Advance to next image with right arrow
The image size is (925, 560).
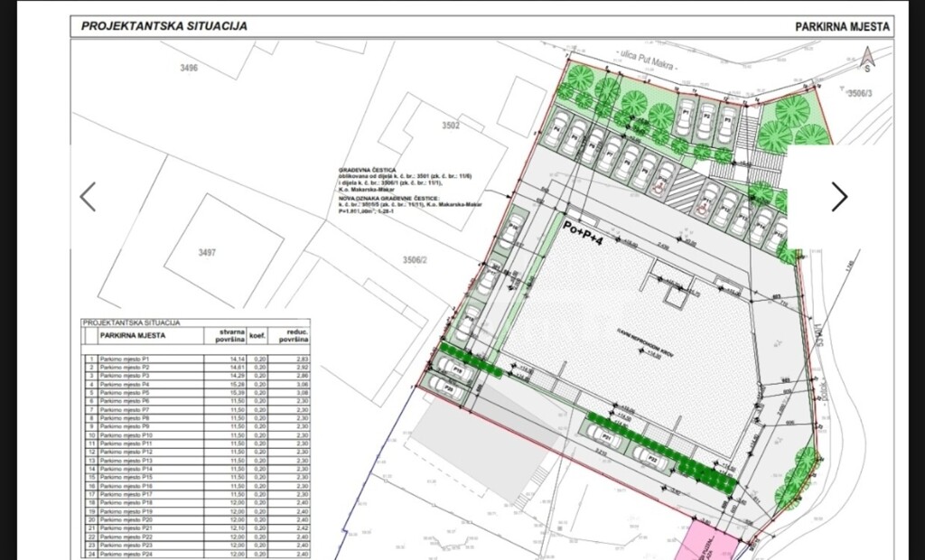pos(839,196)
